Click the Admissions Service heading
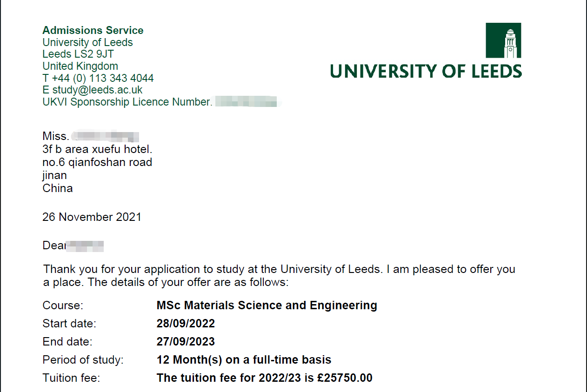This screenshot has height=392, width=587. tap(93, 31)
